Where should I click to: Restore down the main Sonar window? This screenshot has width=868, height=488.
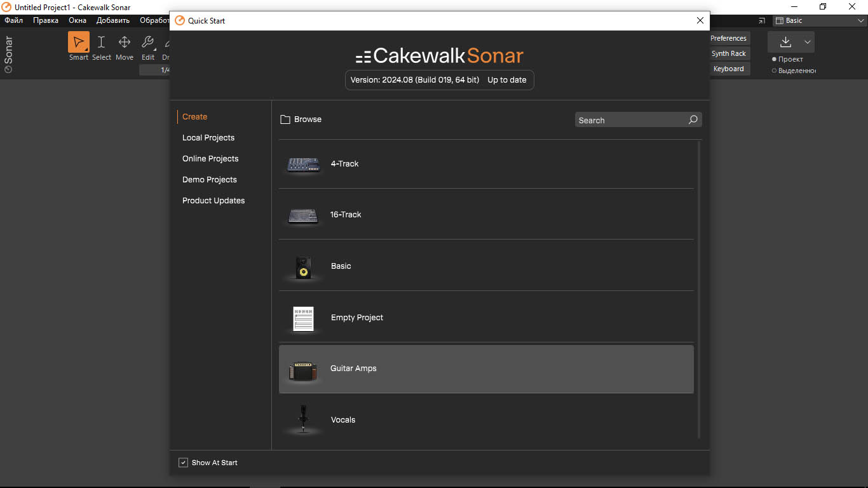click(823, 6)
